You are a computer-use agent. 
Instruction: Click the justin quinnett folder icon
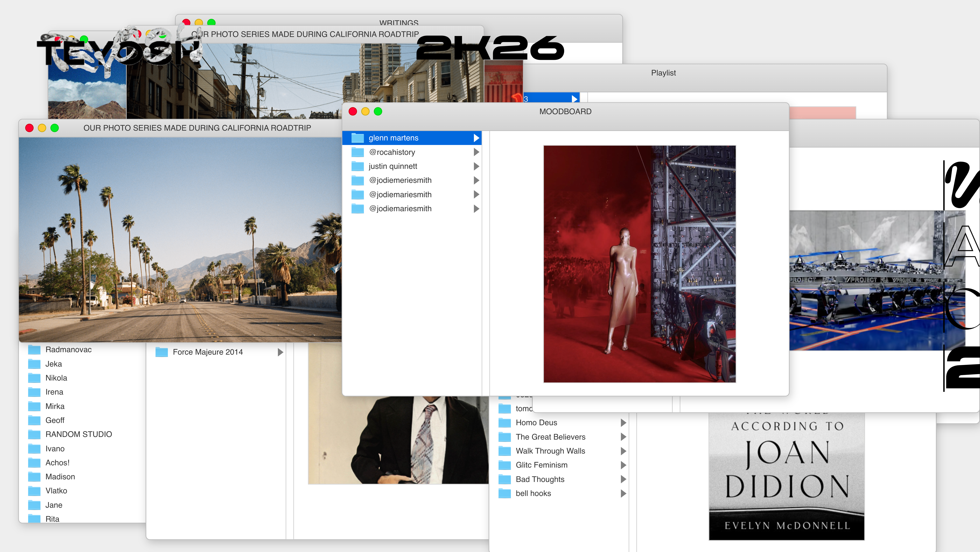click(x=357, y=166)
